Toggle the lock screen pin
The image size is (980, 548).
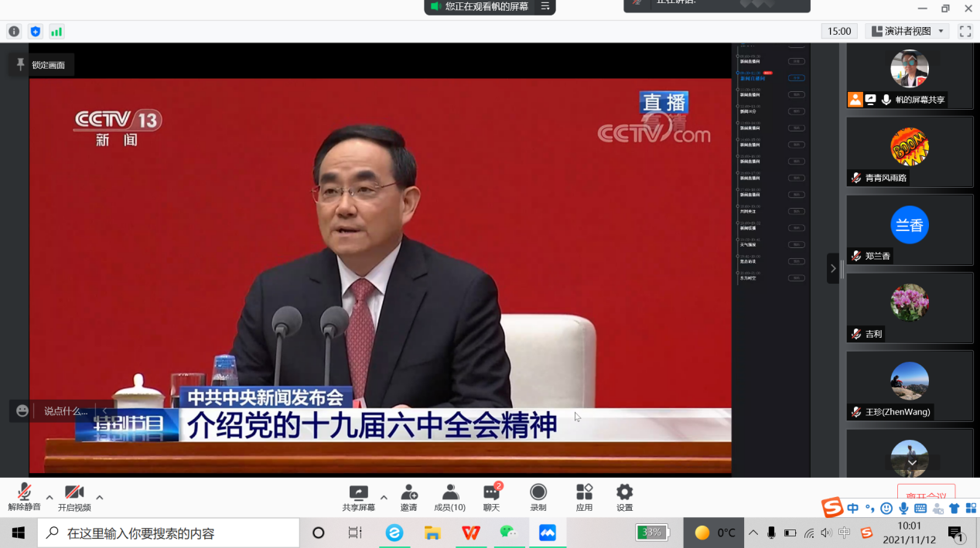click(x=21, y=65)
